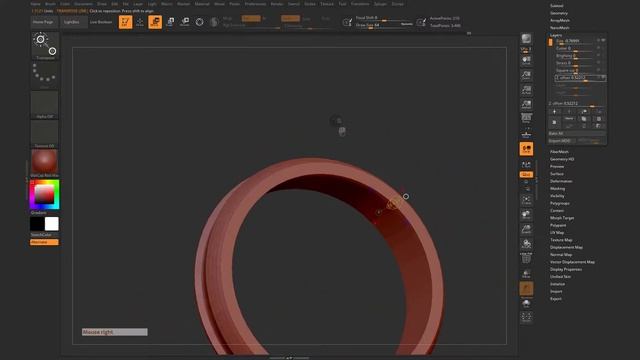
Task: Toggle the orange Rgb channel button
Action: tap(251, 18)
